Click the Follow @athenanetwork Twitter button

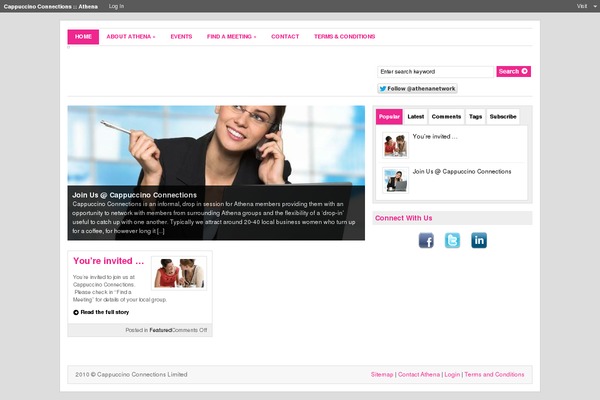point(417,88)
